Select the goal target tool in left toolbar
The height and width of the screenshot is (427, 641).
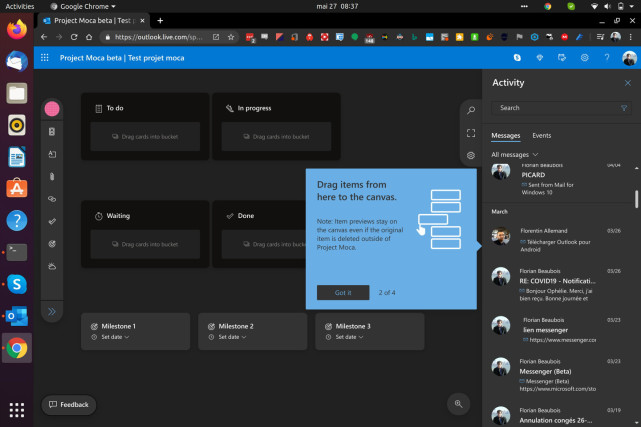click(52, 244)
